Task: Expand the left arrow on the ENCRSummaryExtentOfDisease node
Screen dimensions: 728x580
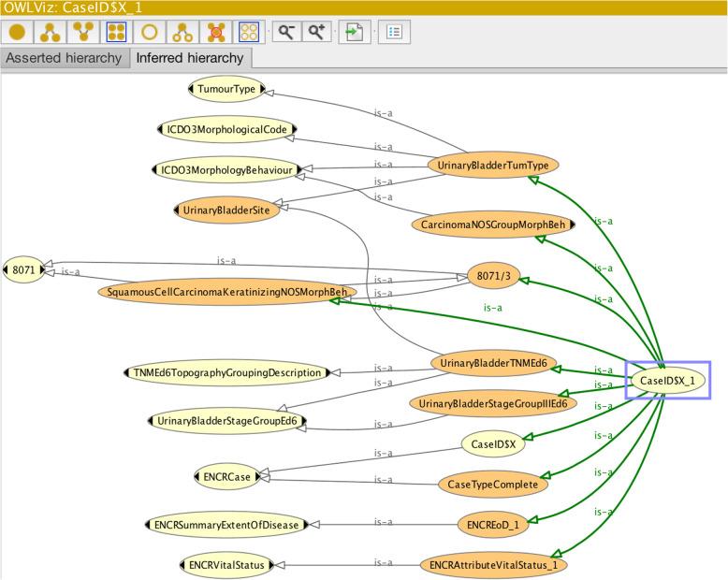Action: tap(149, 526)
